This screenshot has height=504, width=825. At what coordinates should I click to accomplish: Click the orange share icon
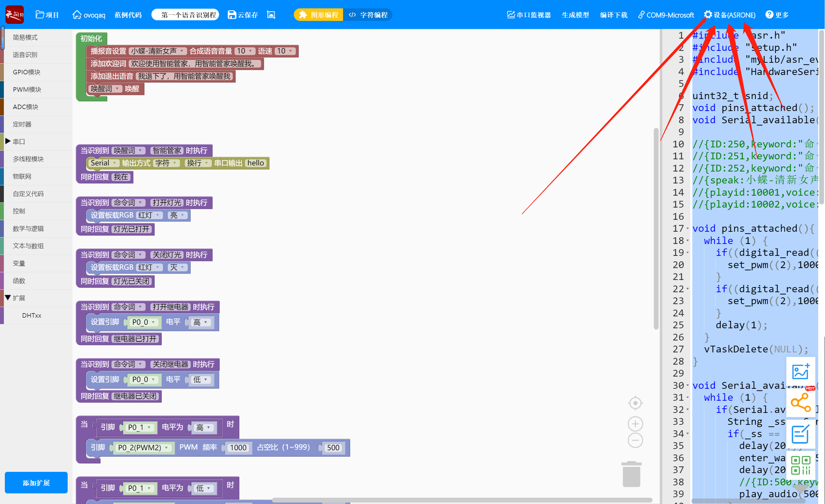801,403
